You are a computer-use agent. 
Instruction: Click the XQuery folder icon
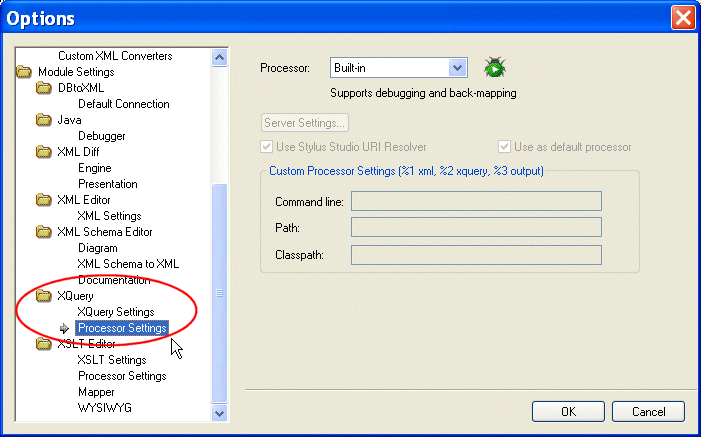point(44,296)
